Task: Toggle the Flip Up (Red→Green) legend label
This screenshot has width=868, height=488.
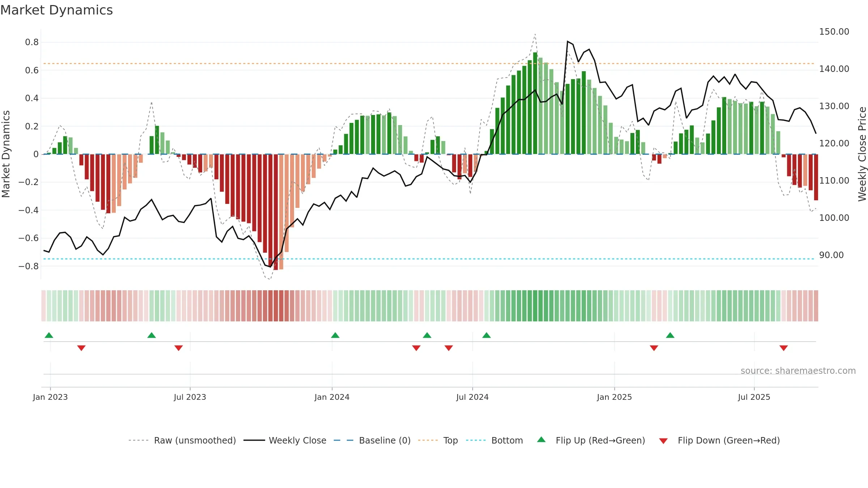Action: click(600, 440)
